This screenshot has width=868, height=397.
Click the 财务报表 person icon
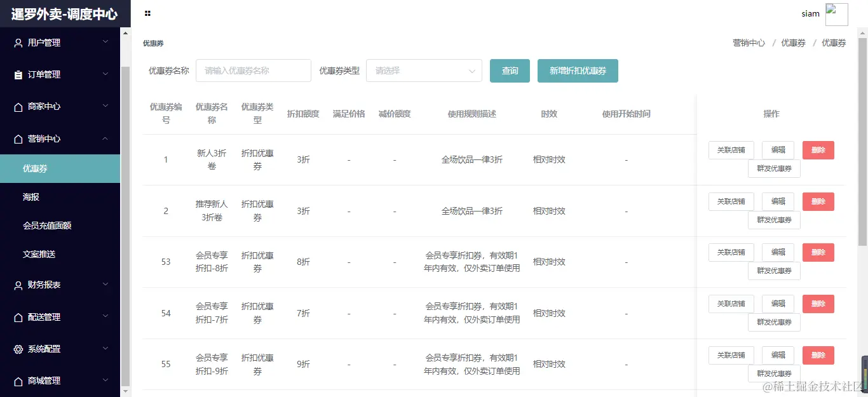click(18, 285)
